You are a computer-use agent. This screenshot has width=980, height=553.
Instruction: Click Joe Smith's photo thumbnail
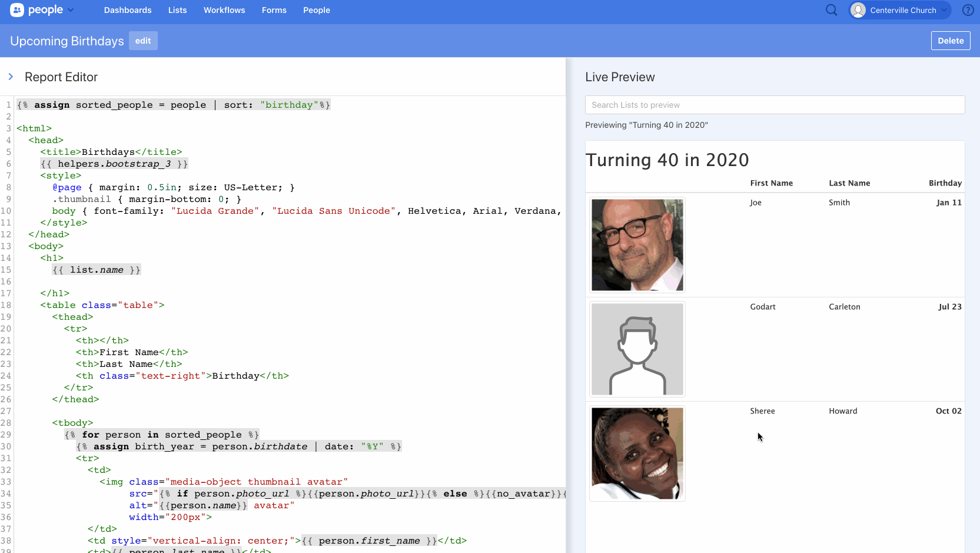point(637,245)
